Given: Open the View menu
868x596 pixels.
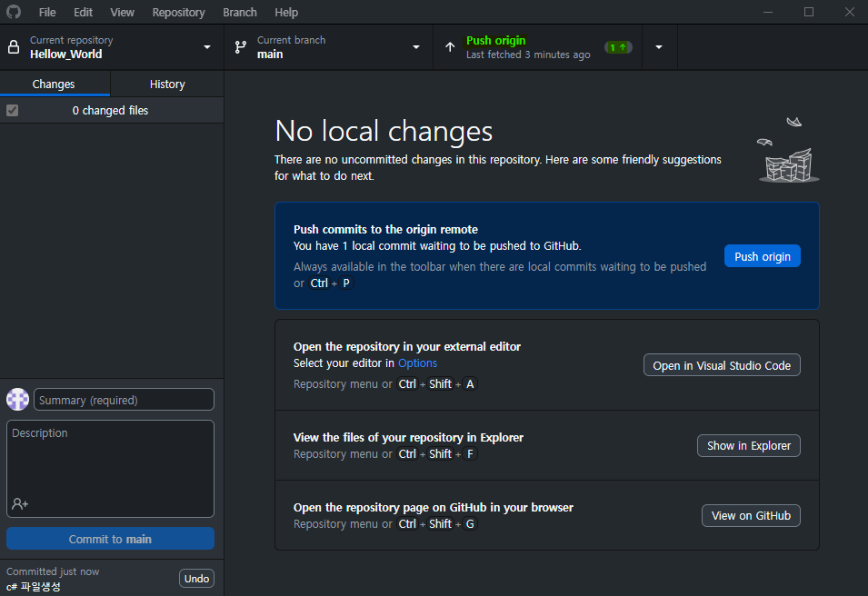Looking at the screenshot, I should pos(122,12).
